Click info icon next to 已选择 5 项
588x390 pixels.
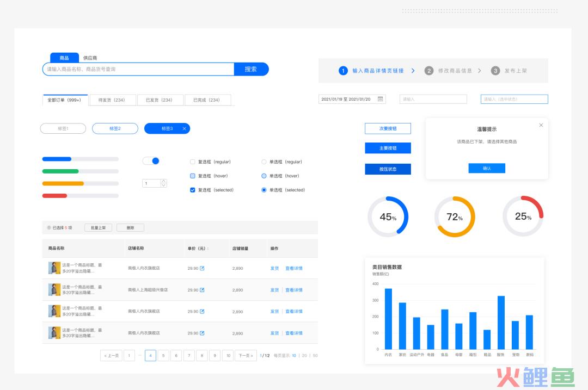(x=48, y=228)
